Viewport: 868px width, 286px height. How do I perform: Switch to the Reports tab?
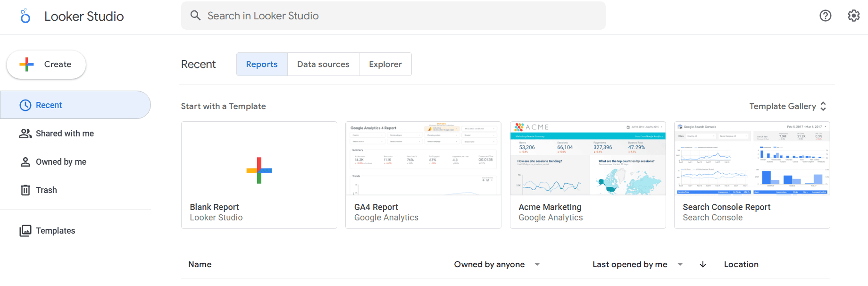(262, 64)
